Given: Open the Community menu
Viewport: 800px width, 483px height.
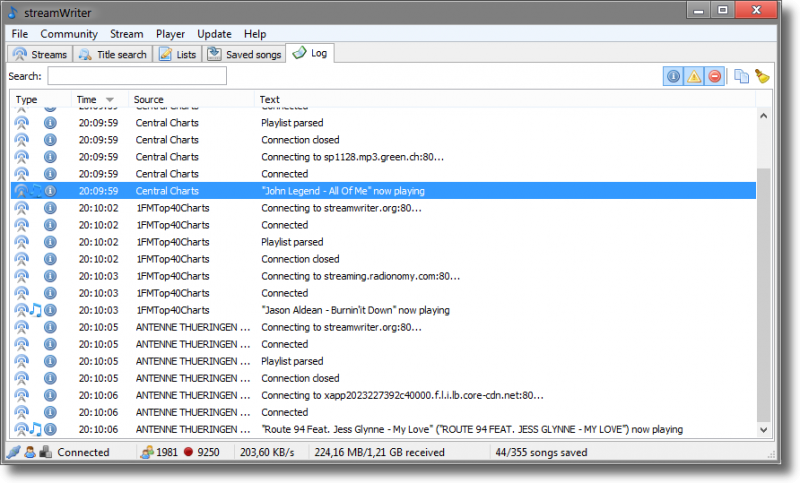Looking at the screenshot, I should pos(69,34).
